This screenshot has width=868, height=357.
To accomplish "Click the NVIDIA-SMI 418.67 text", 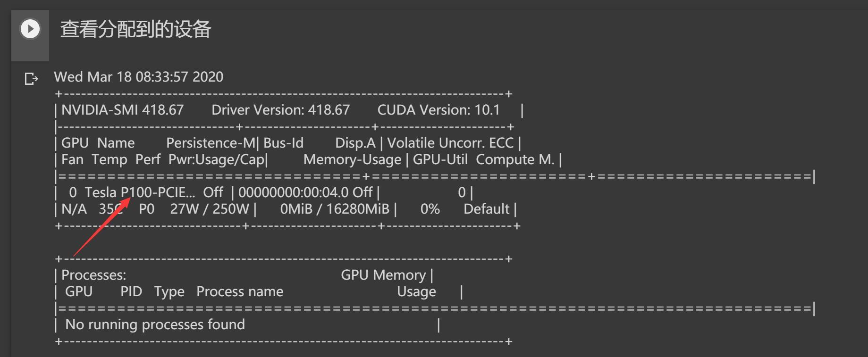I will [x=122, y=110].
